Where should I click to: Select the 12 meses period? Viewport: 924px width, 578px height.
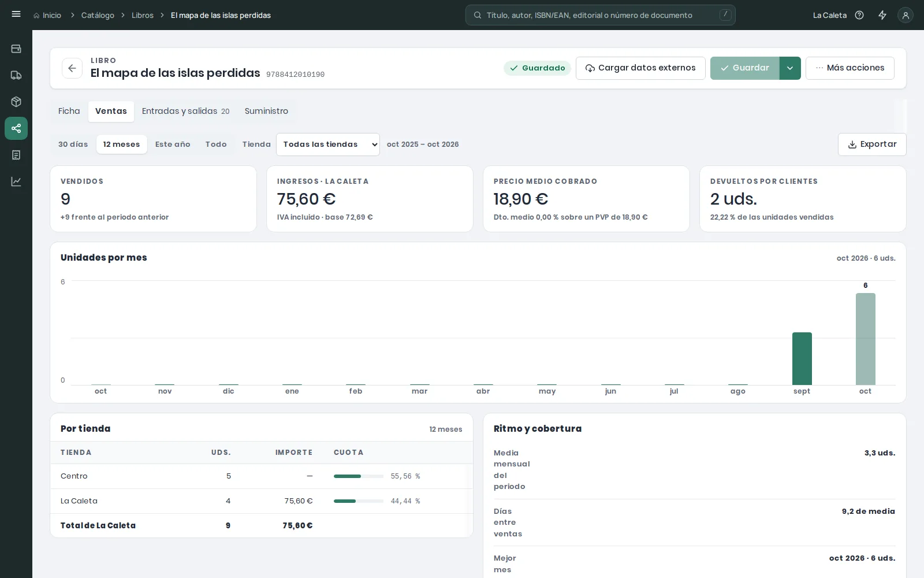coord(121,144)
